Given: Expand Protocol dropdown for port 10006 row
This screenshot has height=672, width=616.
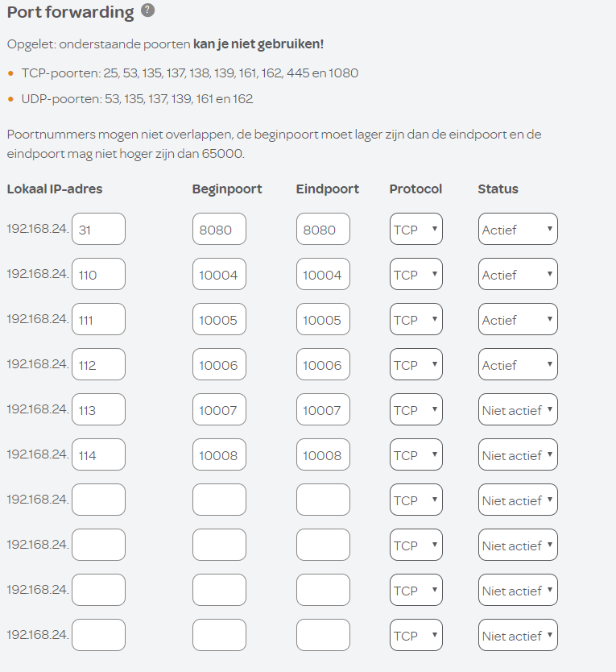Looking at the screenshot, I should [415, 365].
